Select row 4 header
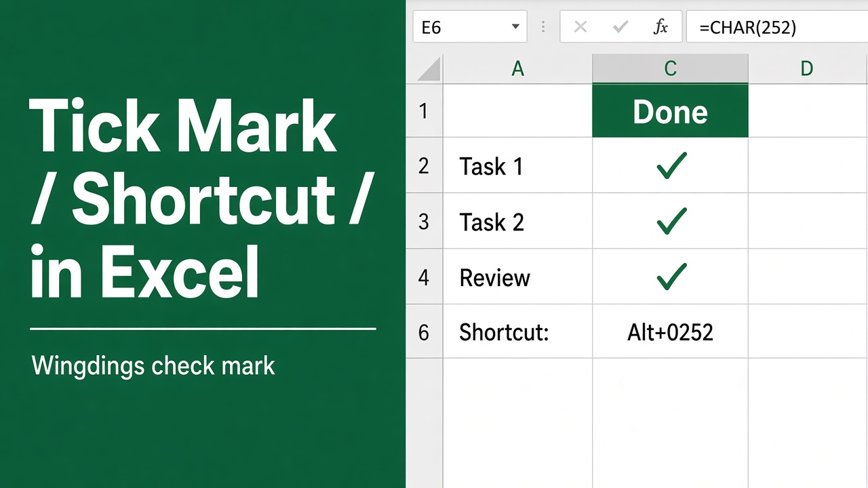The height and width of the screenshot is (488, 868). 425,277
